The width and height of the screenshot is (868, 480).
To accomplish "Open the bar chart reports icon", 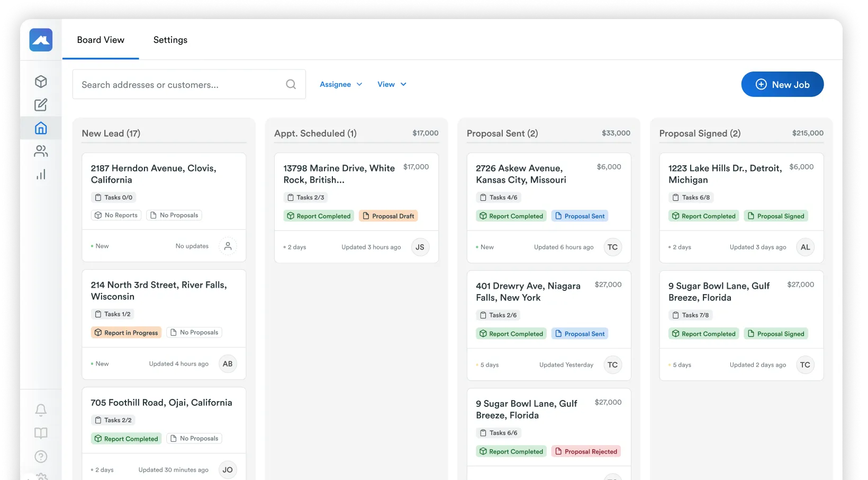I will (x=41, y=174).
